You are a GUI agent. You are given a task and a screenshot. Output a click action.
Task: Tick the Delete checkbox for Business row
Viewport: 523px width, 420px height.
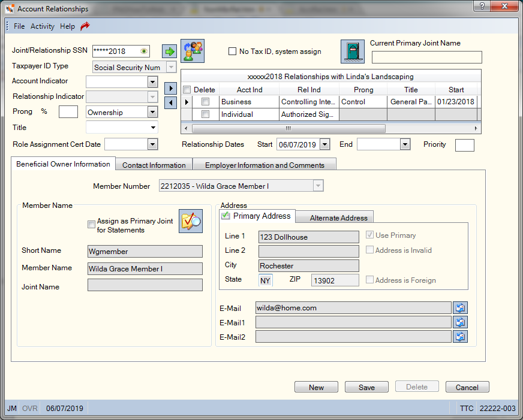point(206,102)
